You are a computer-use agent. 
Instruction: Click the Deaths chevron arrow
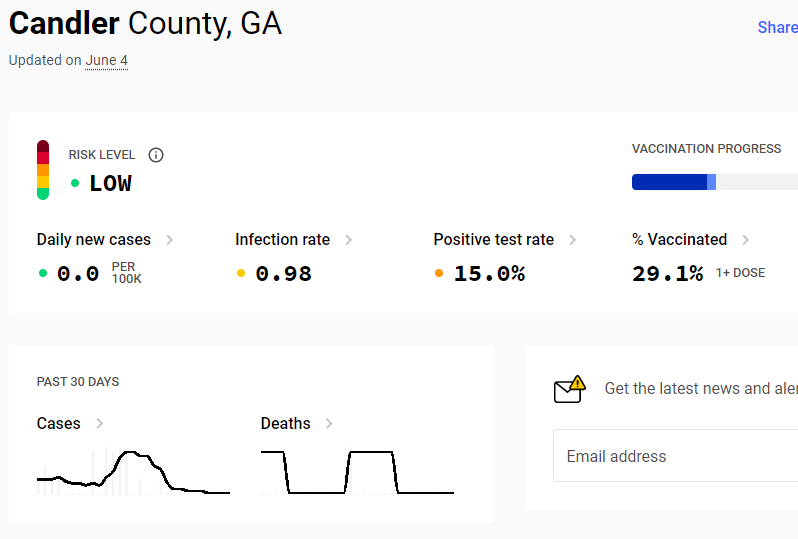[329, 423]
